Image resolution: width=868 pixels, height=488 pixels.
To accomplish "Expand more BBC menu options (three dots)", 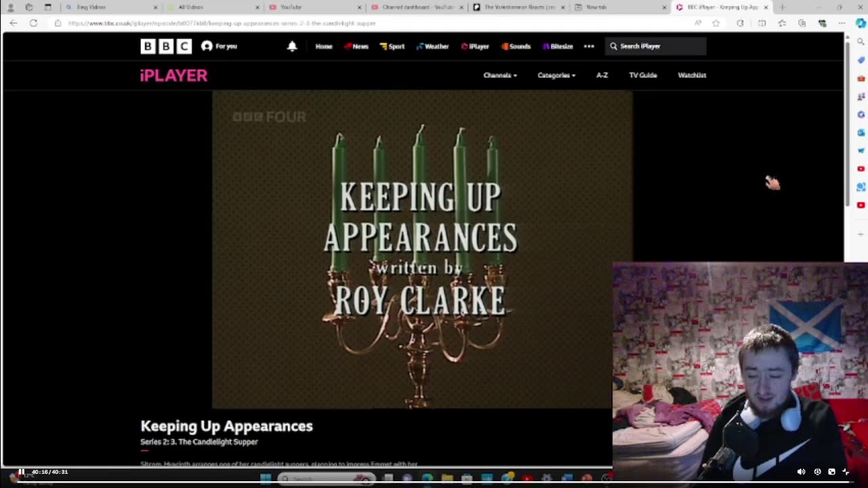I will [589, 46].
